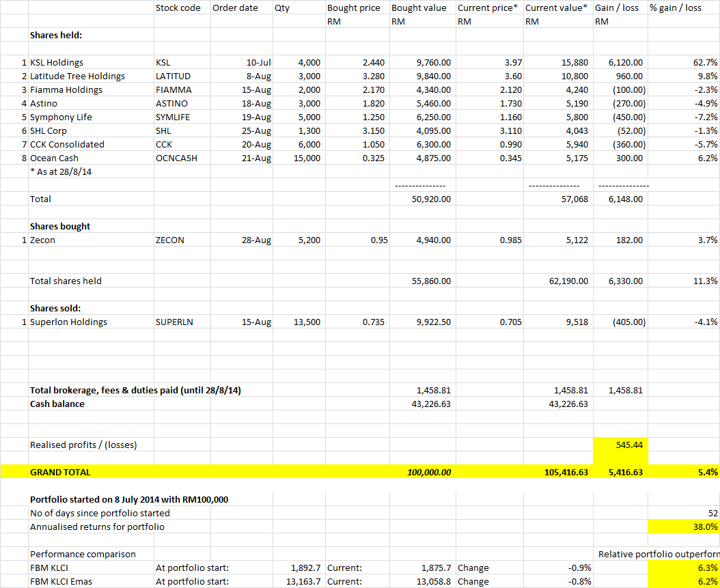
Task: Select Symphony Life current price 1.160
Action: click(x=490, y=117)
